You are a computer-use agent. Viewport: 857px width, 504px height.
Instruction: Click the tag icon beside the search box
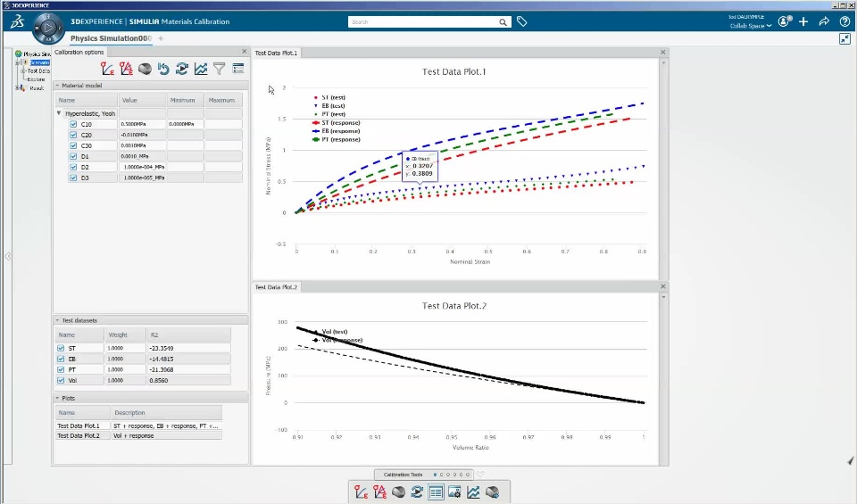(x=522, y=21)
